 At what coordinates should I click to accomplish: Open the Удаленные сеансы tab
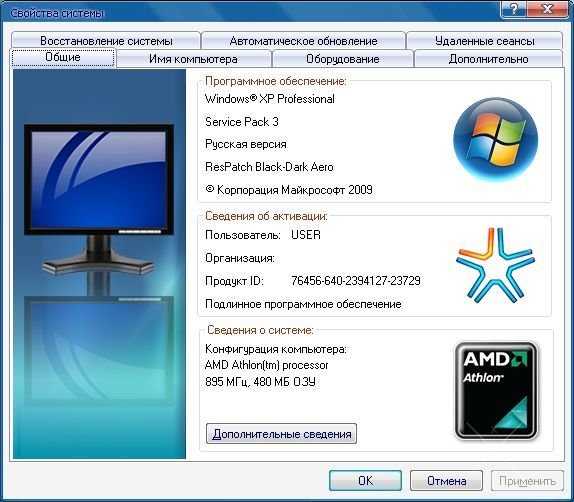484,40
